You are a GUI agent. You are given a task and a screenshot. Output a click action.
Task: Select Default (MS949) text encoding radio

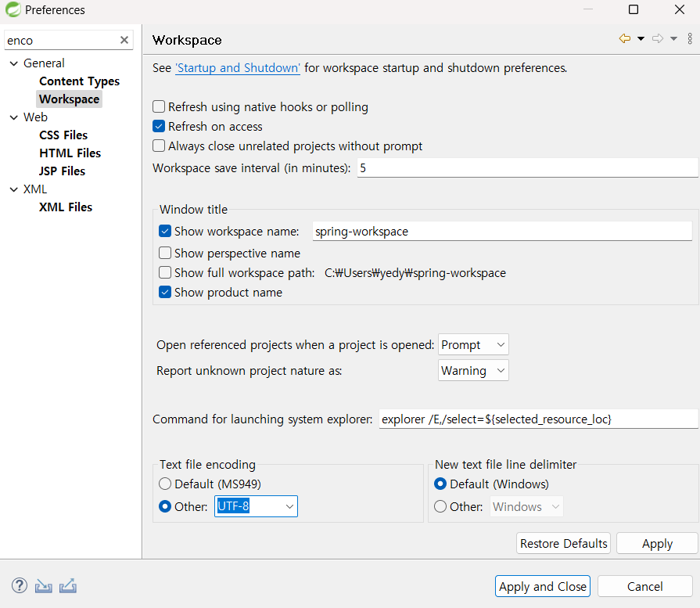165,484
